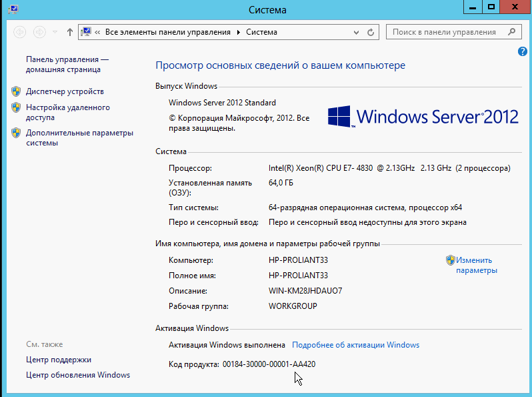
Task: Click the shield icon beside Изменить параметры
Action: tap(450, 261)
